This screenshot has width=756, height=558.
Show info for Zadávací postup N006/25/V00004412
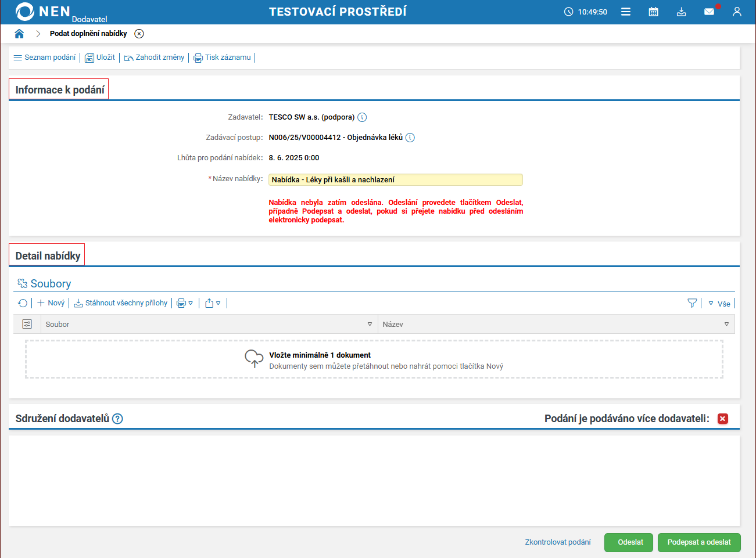410,138
